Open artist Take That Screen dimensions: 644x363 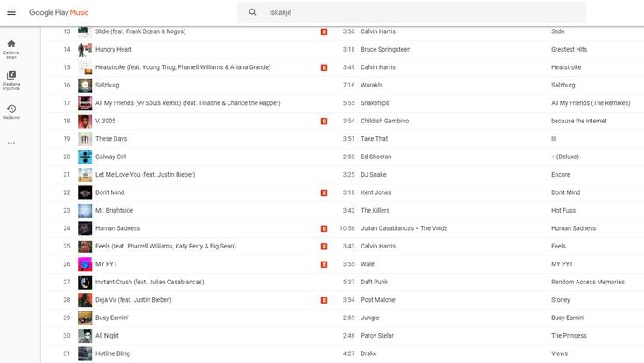pos(374,139)
